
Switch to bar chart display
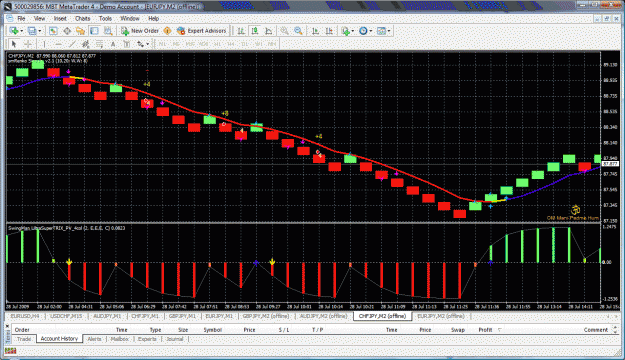pyautogui.click(x=241, y=31)
